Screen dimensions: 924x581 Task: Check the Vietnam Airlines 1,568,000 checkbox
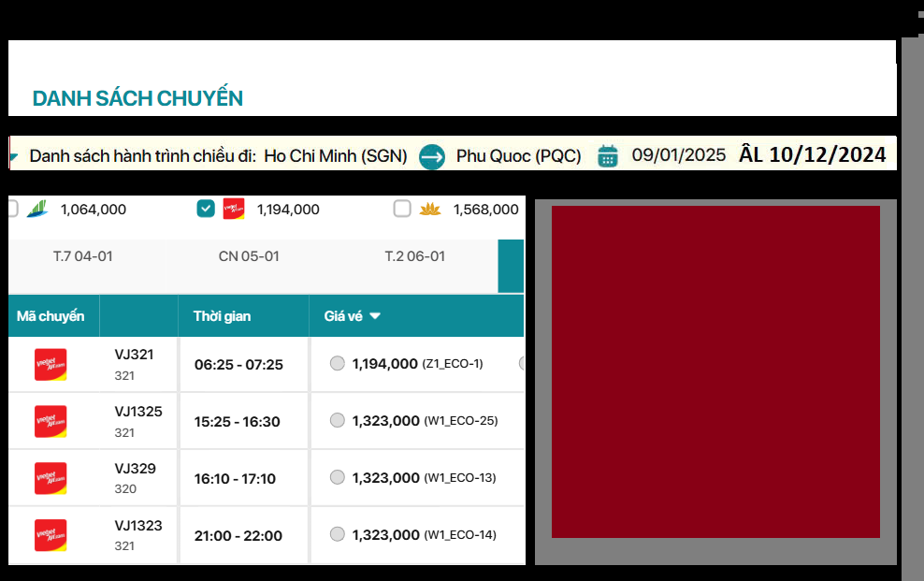(x=402, y=209)
